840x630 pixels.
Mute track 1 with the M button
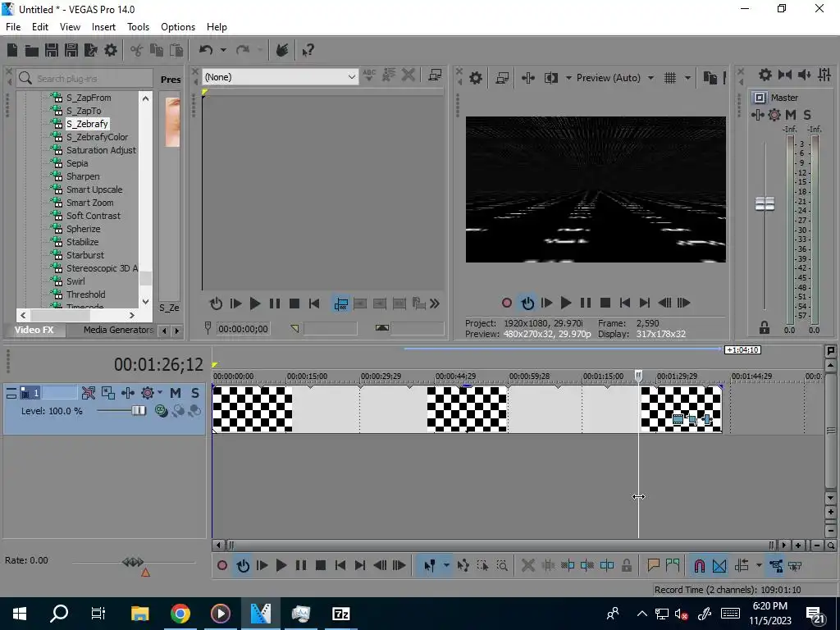click(x=176, y=393)
